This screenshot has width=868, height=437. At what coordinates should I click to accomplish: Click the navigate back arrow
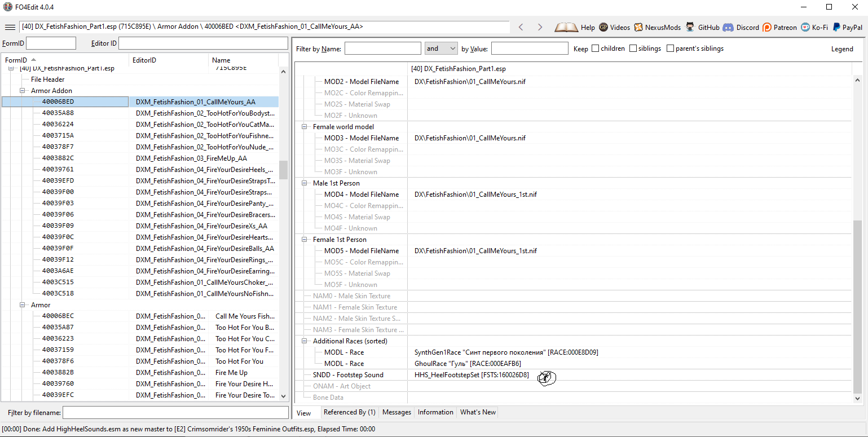(521, 27)
